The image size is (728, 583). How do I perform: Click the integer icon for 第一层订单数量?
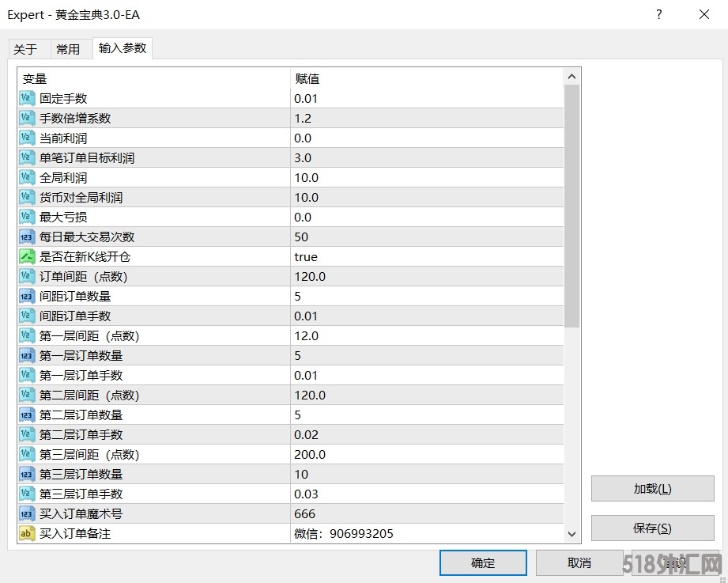[x=27, y=355]
